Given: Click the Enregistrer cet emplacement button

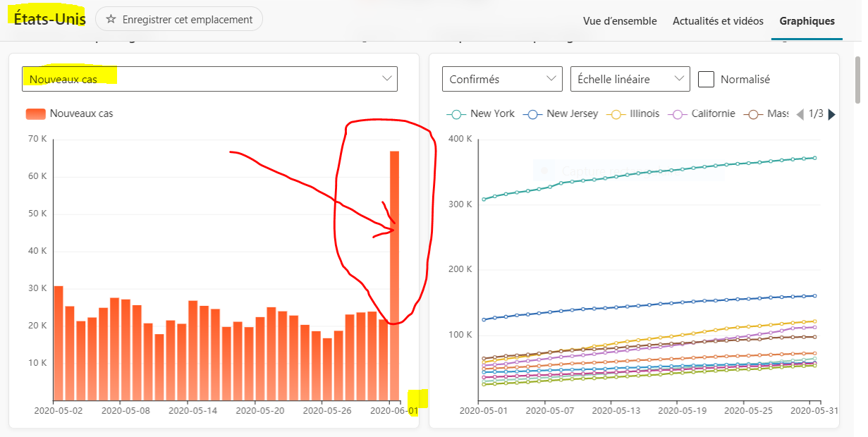Looking at the screenshot, I should click(179, 20).
